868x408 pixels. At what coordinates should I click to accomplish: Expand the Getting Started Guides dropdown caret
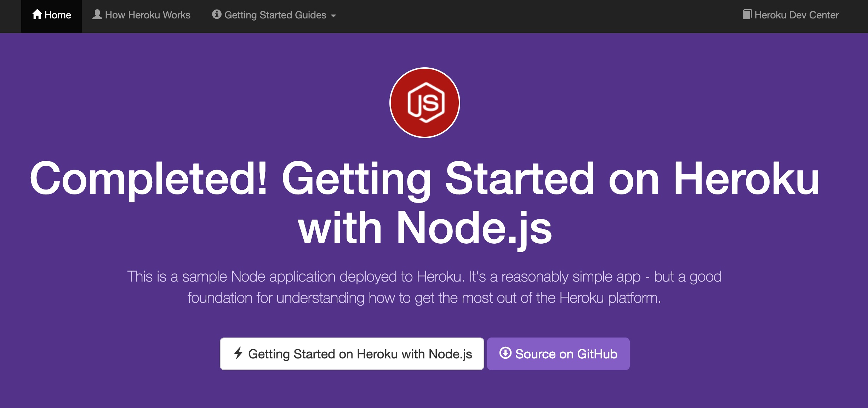tap(333, 16)
